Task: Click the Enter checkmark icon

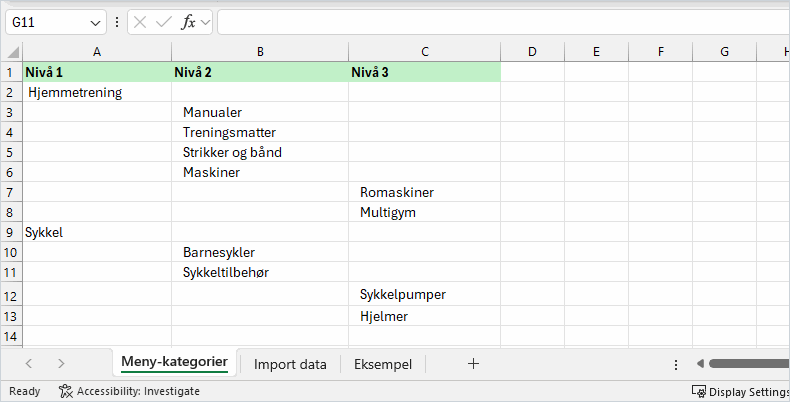Action: 164,22
